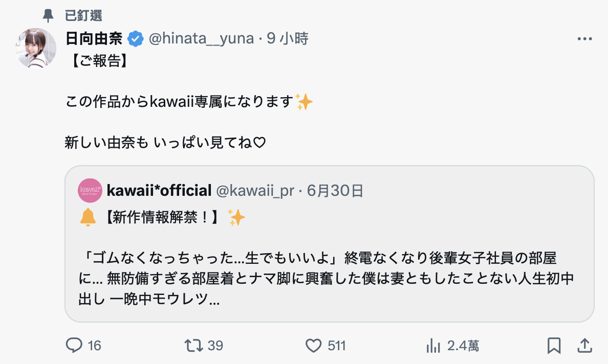Image resolution: width=608 pixels, height=364 pixels.
Task: Click the pinned pushpin icon
Action: pyautogui.click(x=48, y=15)
